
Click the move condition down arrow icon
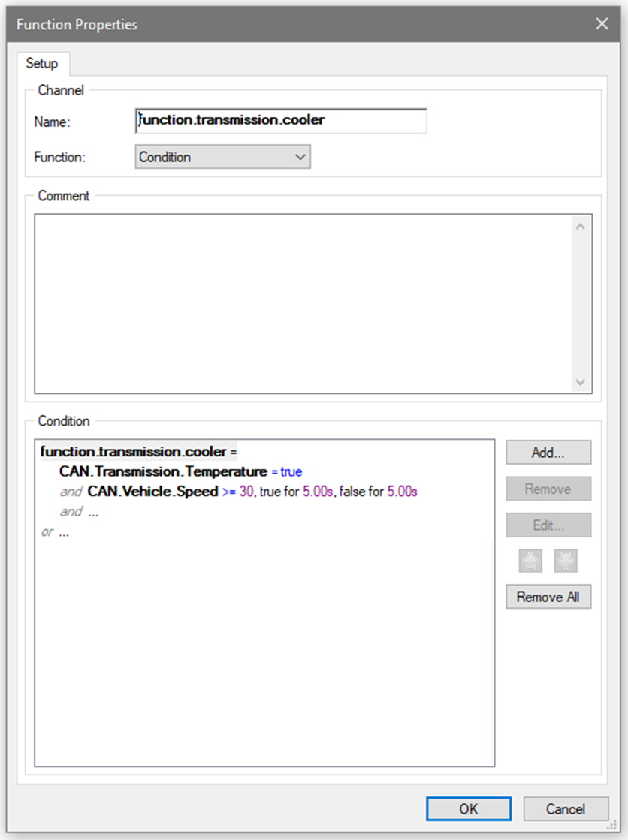(x=565, y=561)
